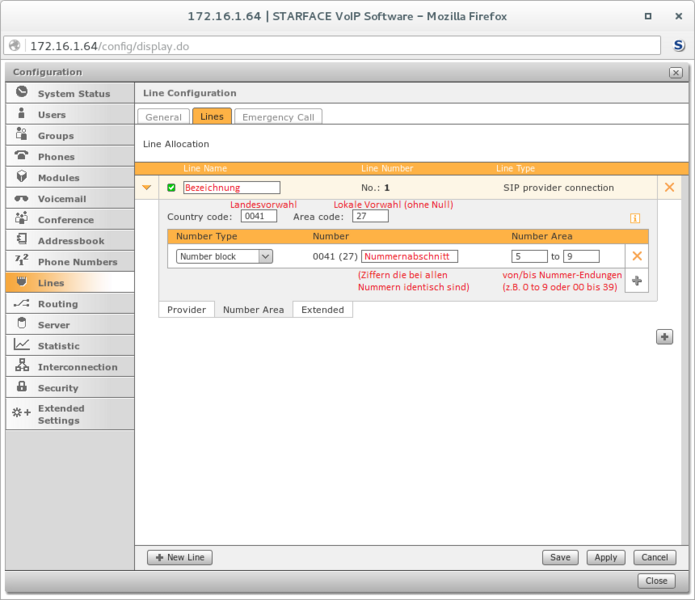Image resolution: width=695 pixels, height=600 pixels.
Task: Go to Groups configuration
Action: pyautogui.click(x=70, y=136)
